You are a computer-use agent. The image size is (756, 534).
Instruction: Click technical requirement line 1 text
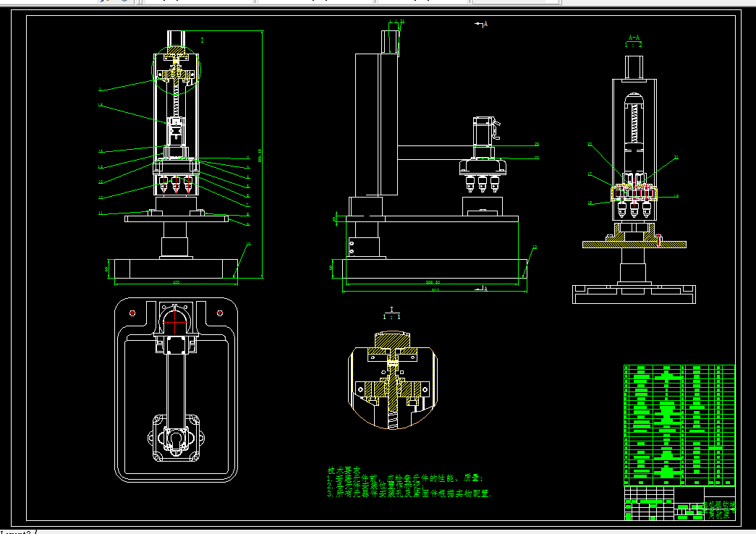pyautogui.click(x=405, y=478)
